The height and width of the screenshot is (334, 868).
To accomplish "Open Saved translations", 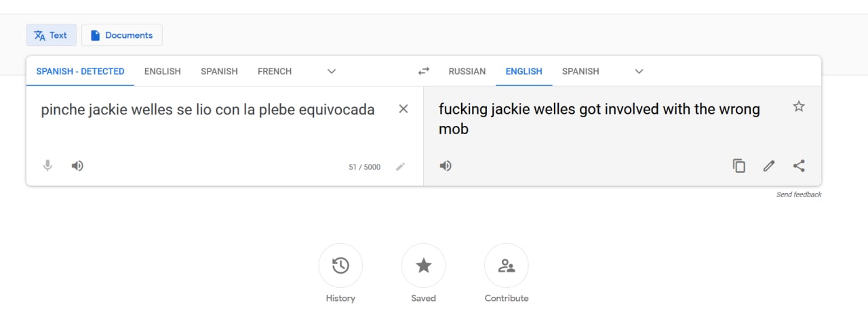I will click(424, 266).
